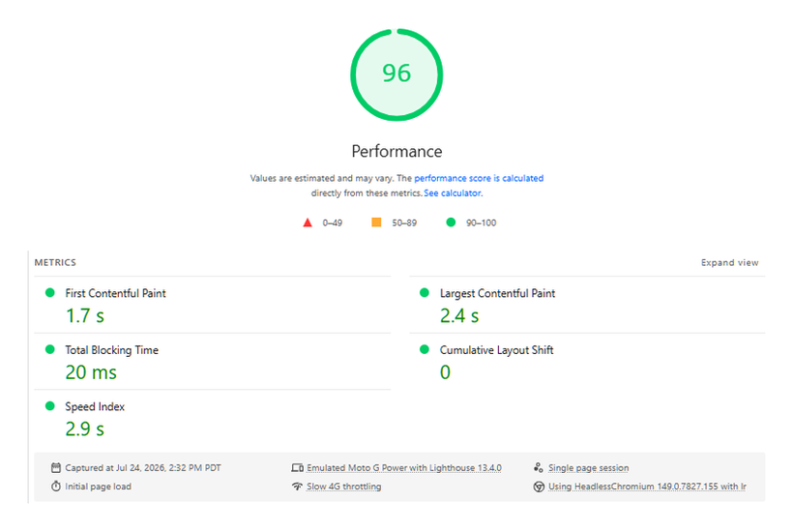Open 'Slow 4G throttling' details

tap(344, 487)
